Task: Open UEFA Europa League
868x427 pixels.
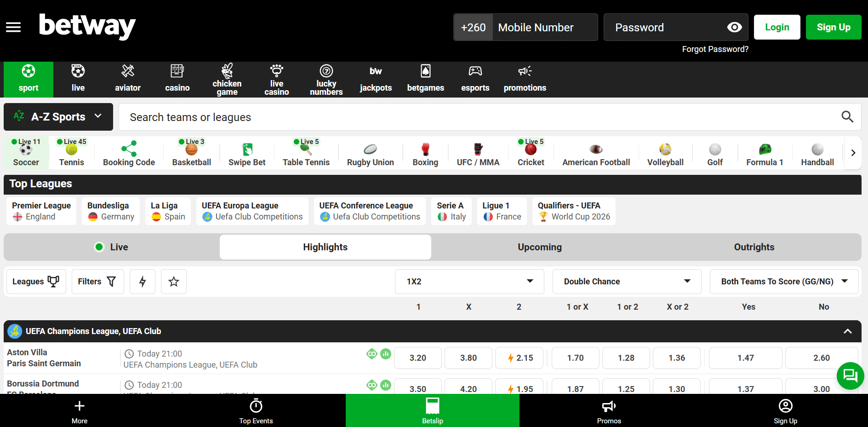Action: click(x=252, y=211)
